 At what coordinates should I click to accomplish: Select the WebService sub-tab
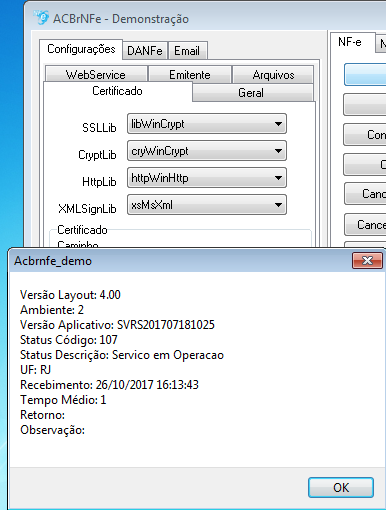click(96, 75)
